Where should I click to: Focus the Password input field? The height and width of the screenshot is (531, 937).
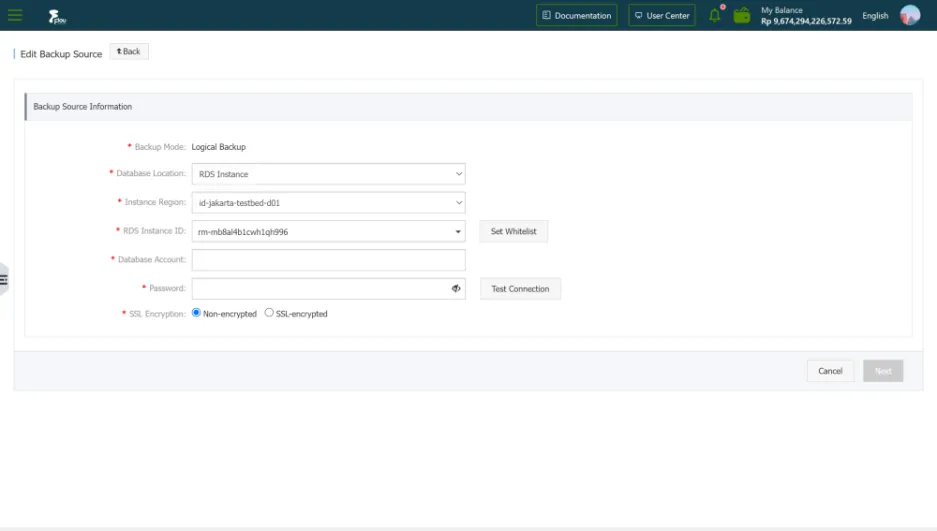coord(328,288)
